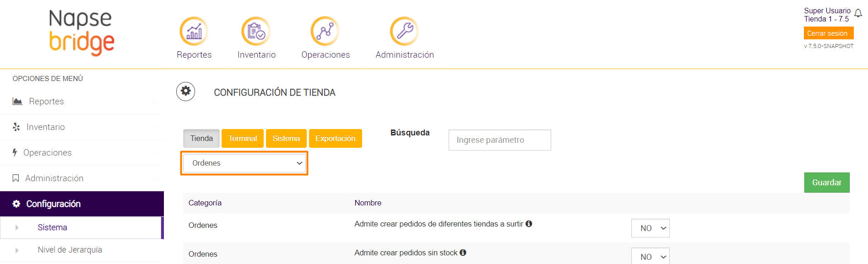Open NO dropdown for pedidos diferentes tiendas
Viewport: 868px width, 264px height.
650,228
